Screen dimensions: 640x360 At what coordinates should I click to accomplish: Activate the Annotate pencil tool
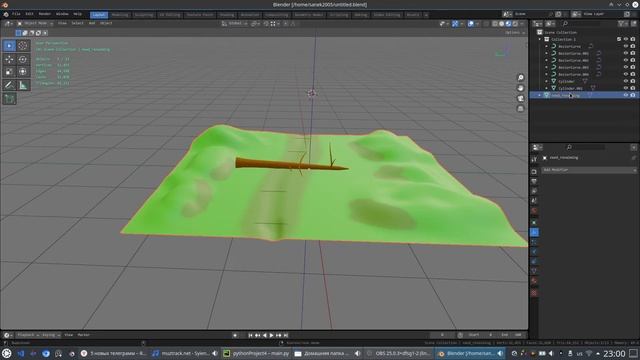9,85
